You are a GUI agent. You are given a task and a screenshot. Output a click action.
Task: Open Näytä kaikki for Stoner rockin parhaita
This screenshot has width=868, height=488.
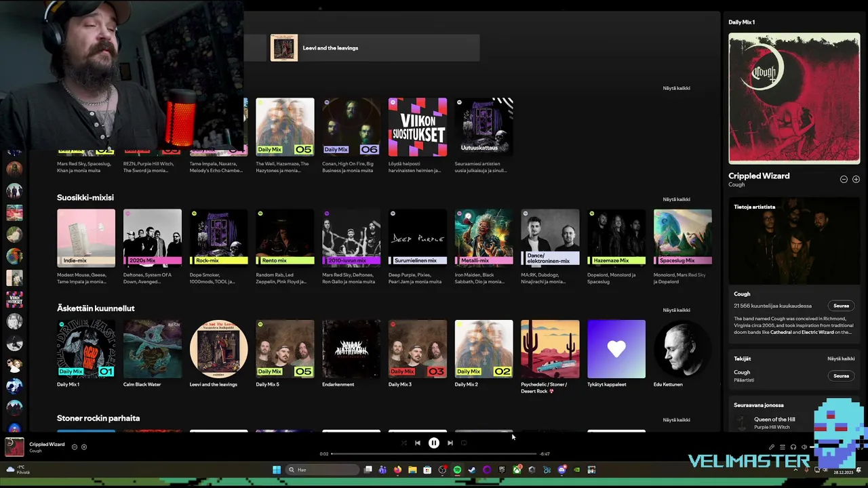pyautogui.click(x=676, y=420)
